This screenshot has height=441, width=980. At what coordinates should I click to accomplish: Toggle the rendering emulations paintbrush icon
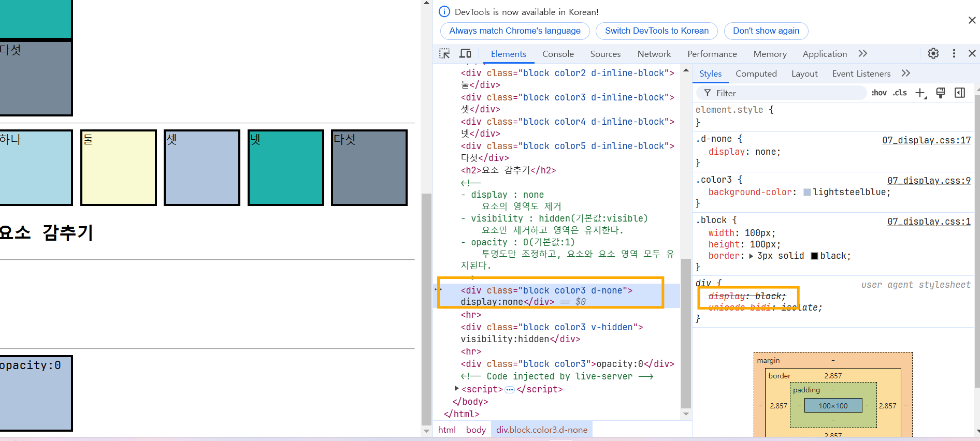pyautogui.click(x=941, y=93)
